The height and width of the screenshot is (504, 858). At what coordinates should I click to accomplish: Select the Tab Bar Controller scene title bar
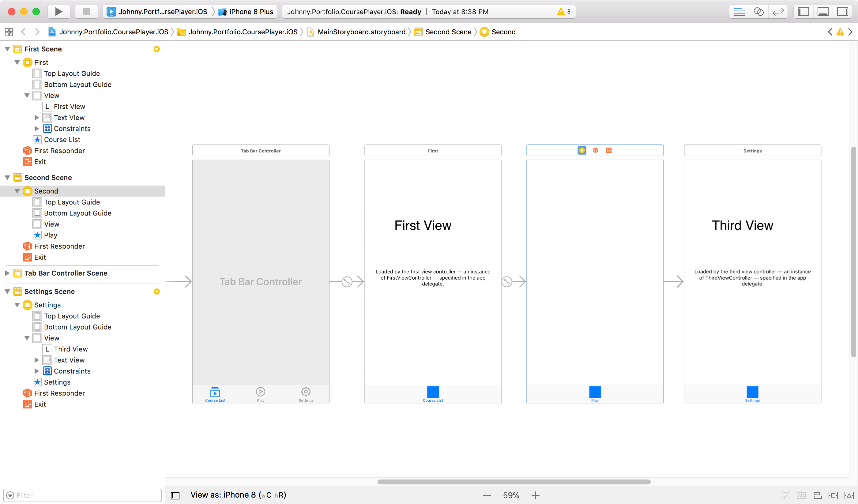(261, 151)
